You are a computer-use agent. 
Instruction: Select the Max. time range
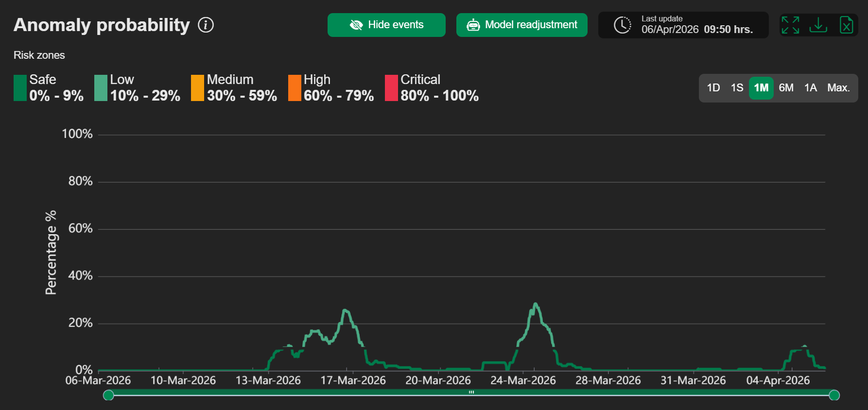coord(838,88)
